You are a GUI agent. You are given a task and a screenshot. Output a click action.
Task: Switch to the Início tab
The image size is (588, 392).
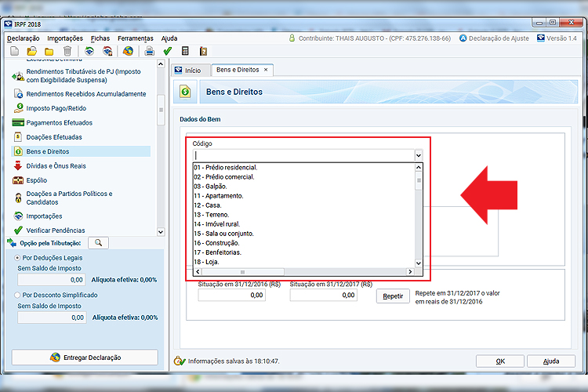point(191,70)
